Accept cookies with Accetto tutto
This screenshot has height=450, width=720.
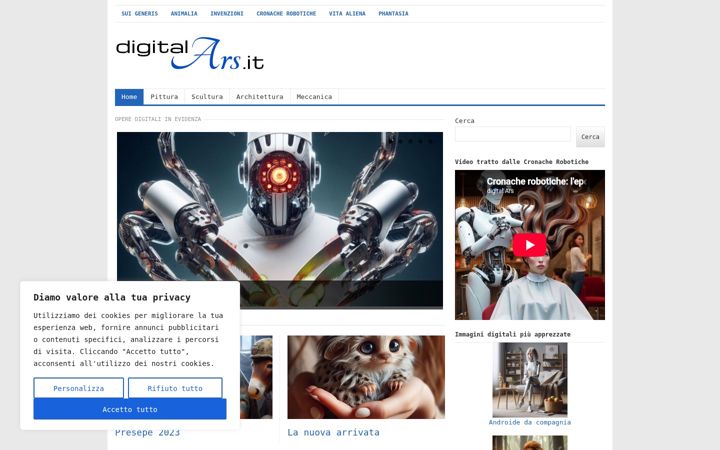pyautogui.click(x=130, y=409)
